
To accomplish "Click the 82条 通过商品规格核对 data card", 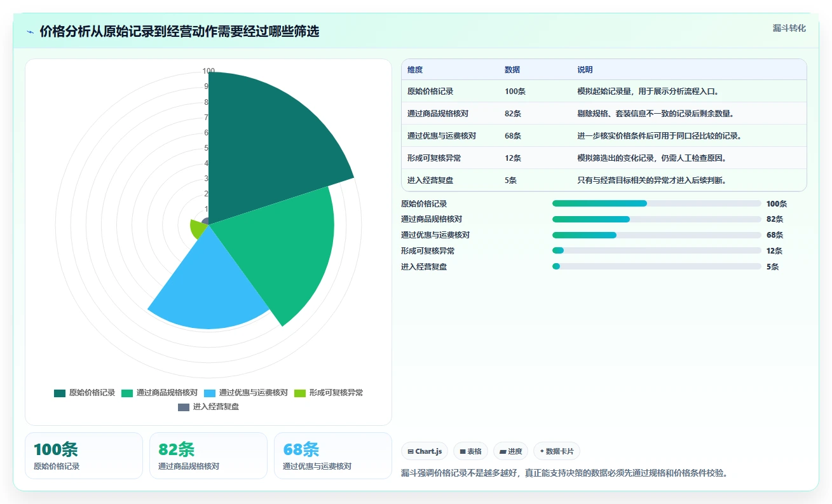I will [208, 456].
